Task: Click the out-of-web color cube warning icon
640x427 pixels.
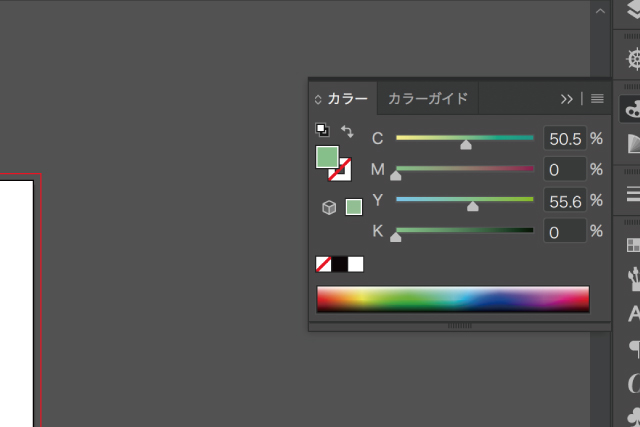Action: (328, 207)
